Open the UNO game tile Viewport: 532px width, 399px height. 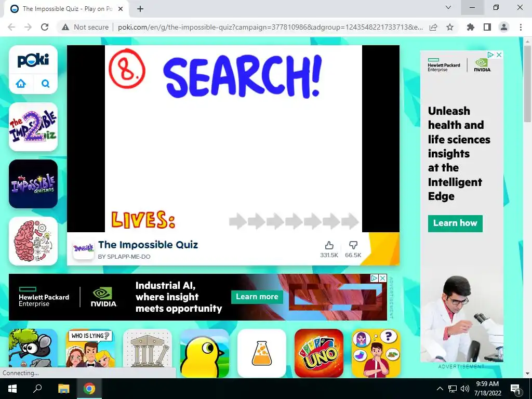coord(319,353)
